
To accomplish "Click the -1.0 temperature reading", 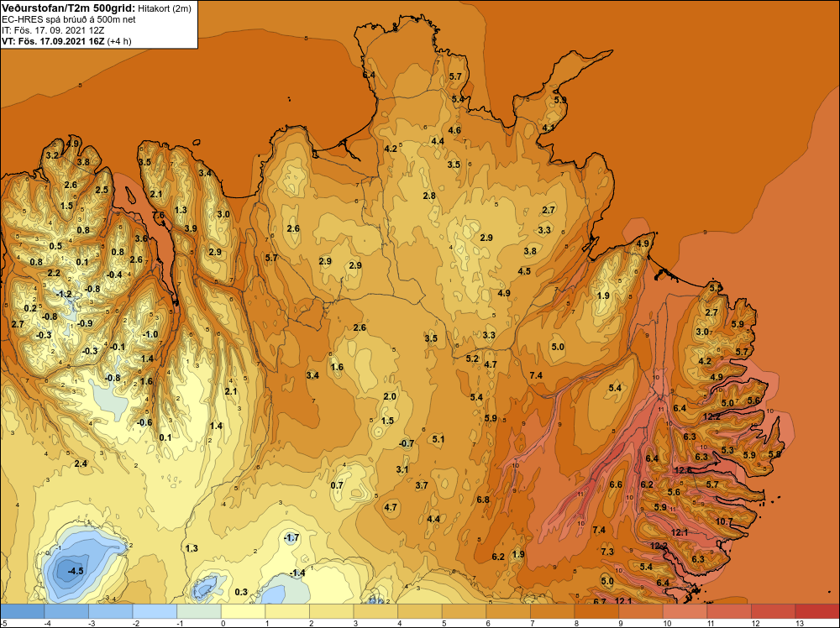I will 150,334.
